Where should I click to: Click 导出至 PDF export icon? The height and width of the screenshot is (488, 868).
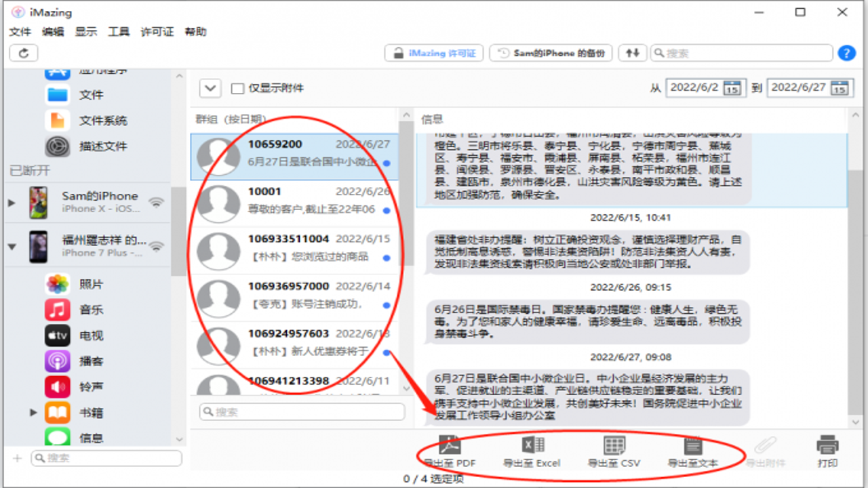pyautogui.click(x=450, y=445)
